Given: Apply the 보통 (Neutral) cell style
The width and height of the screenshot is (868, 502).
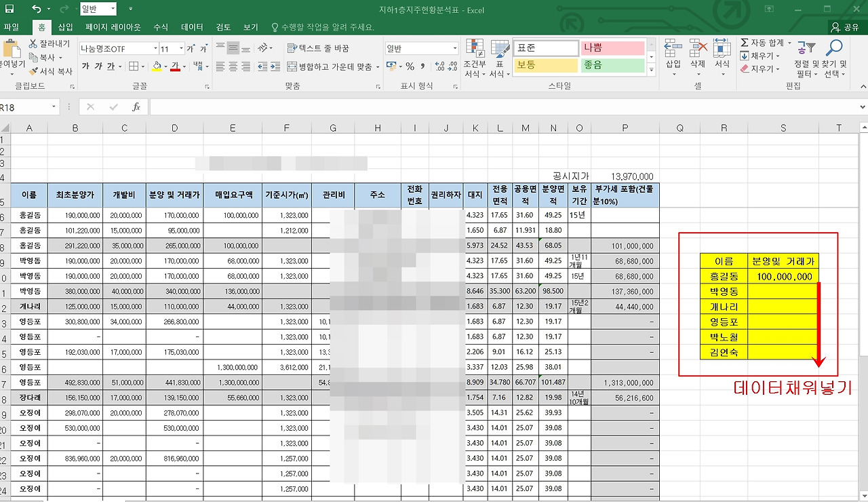Looking at the screenshot, I should 545,65.
